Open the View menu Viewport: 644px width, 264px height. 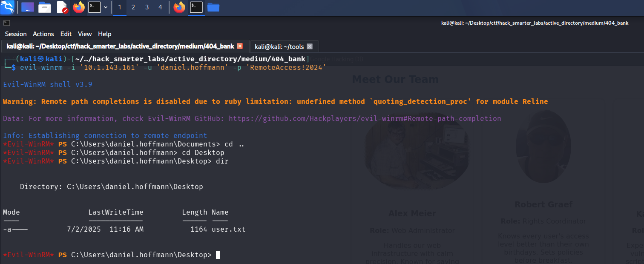85,34
